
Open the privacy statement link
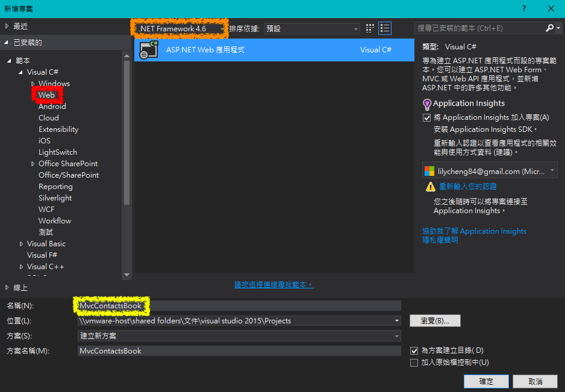pyautogui.click(x=440, y=240)
